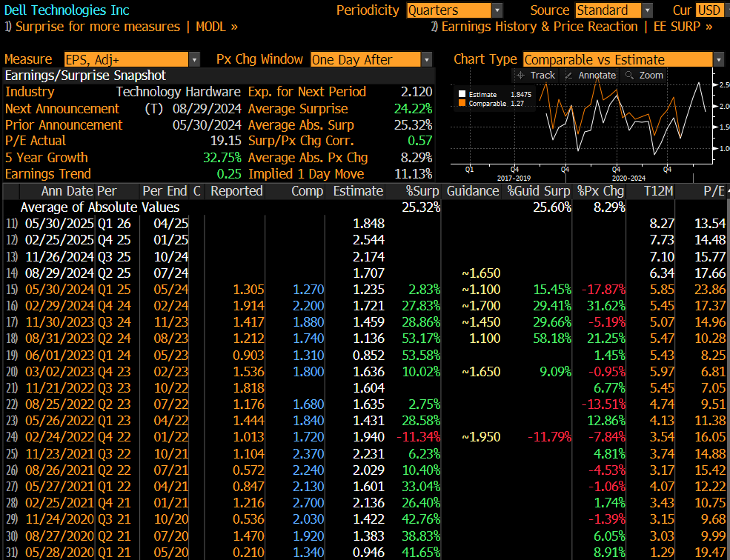Open Earnings History & Price Reaction link
This screenshot has height=560, width=730.
point(571,27)
